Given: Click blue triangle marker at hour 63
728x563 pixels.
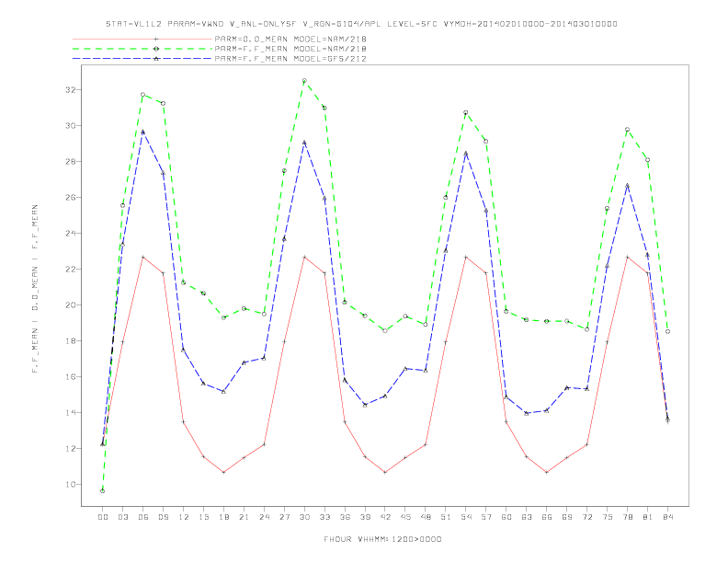Looking at the screenshot, I should (527, 413).
